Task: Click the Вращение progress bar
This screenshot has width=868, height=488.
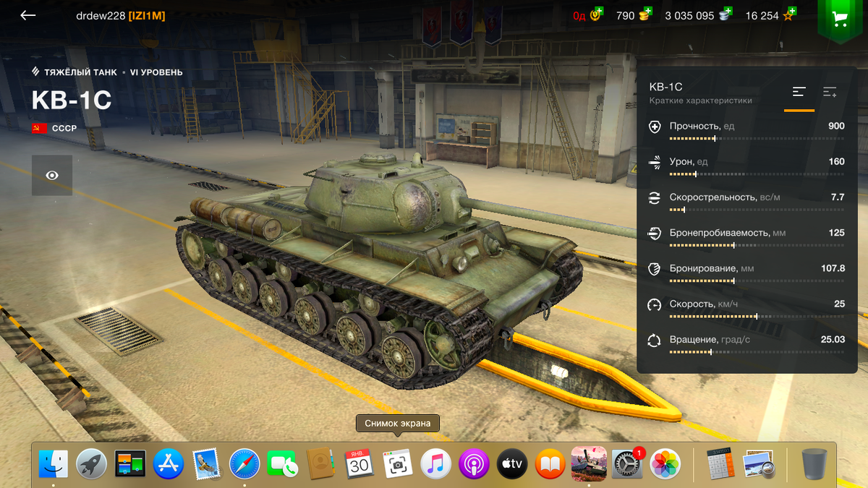Action: 757,351
